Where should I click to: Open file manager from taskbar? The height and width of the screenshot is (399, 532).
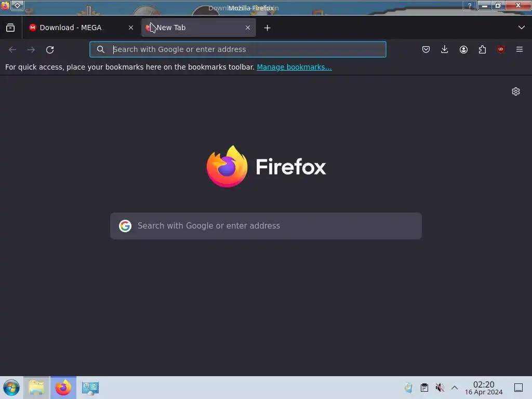(36, 388)
